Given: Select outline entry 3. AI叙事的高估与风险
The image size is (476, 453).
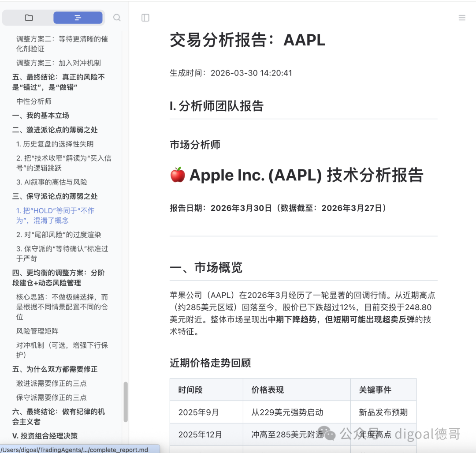Looking at the screenshot, I should pos(52,182).
